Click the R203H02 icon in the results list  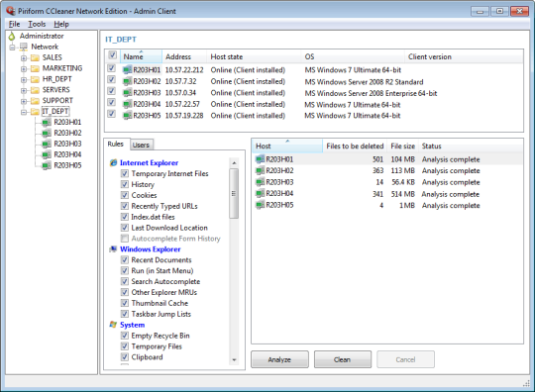260,170
